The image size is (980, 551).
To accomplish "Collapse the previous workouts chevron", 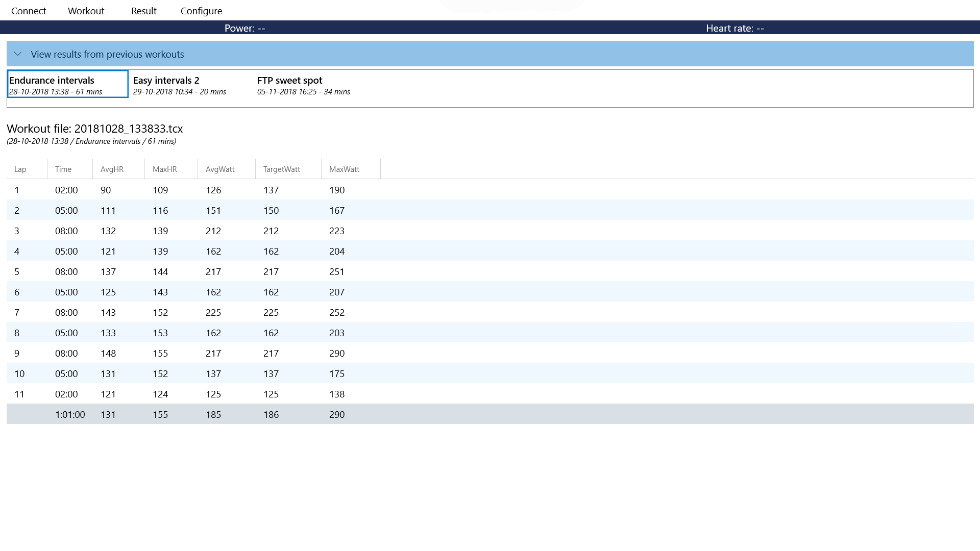I will point(18,54).
